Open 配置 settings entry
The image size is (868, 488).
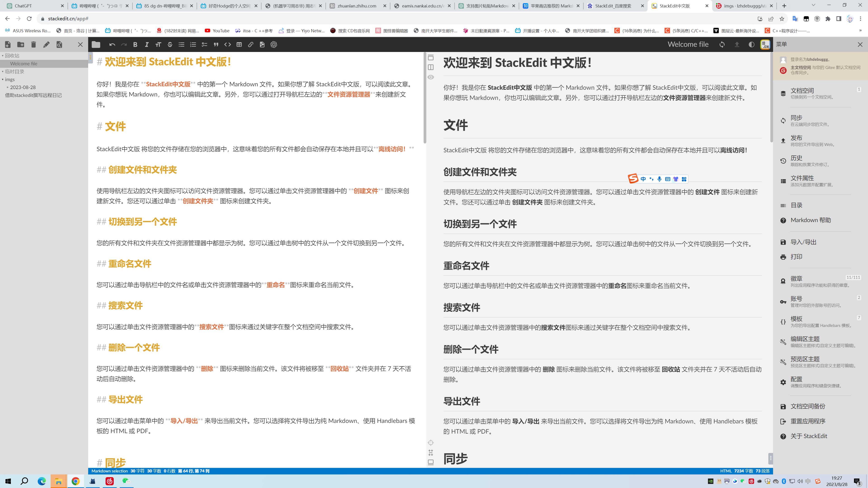click(x=820, y=382)
